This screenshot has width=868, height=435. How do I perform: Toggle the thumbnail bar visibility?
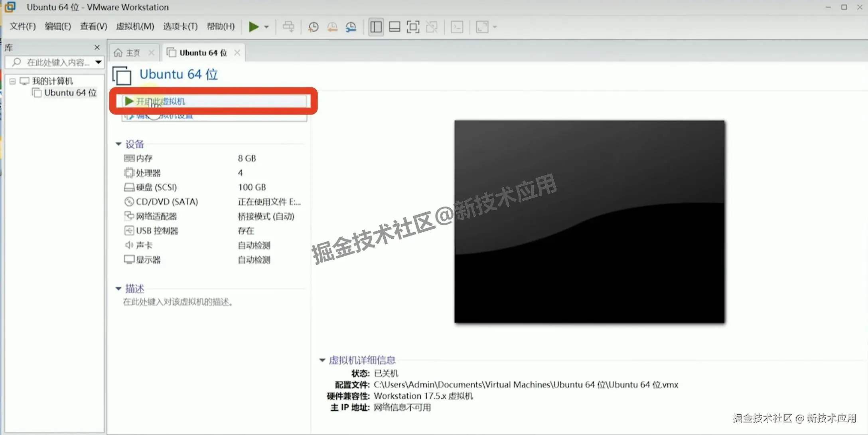click(395, 26)
